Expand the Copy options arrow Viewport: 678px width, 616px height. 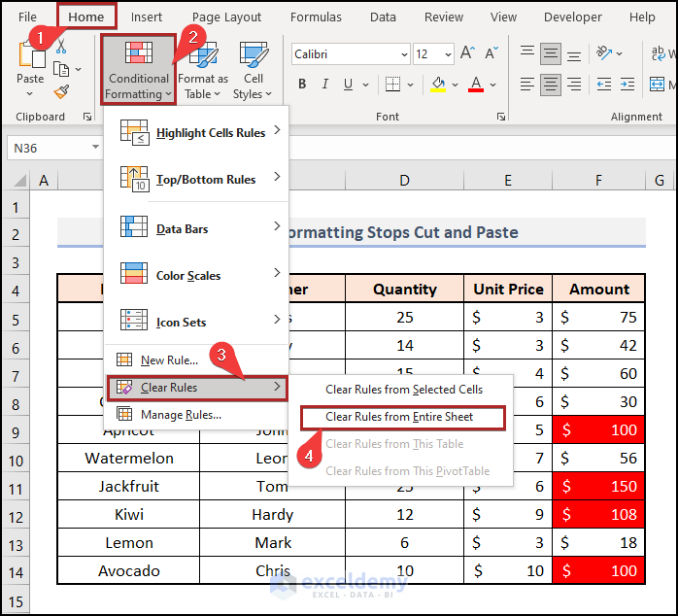79,69
